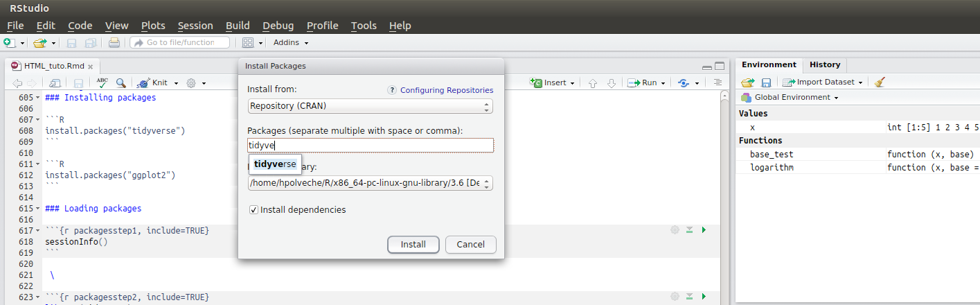980x305 pixels.
Task: Click the Run button in editor
Action: pyautogui.click(x=643, y=82)
